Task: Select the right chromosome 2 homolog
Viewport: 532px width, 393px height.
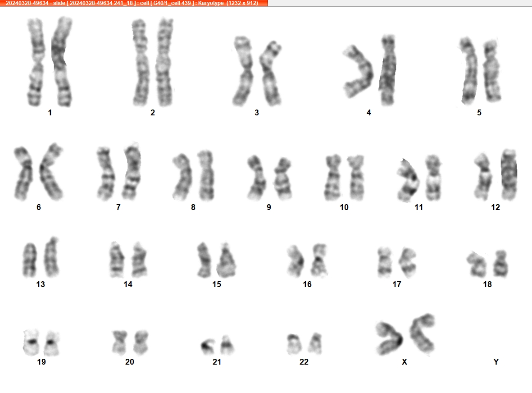Action: tap(165, 63)
